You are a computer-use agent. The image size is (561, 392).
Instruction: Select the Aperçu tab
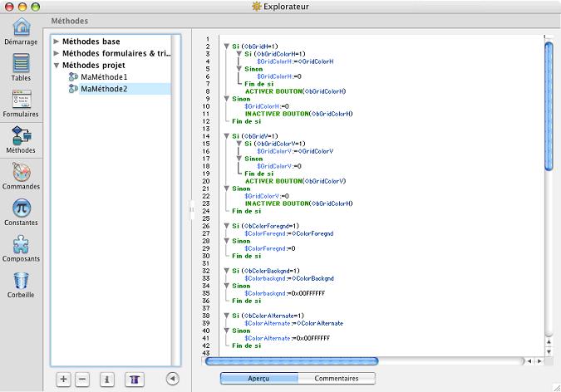point(258,379)
